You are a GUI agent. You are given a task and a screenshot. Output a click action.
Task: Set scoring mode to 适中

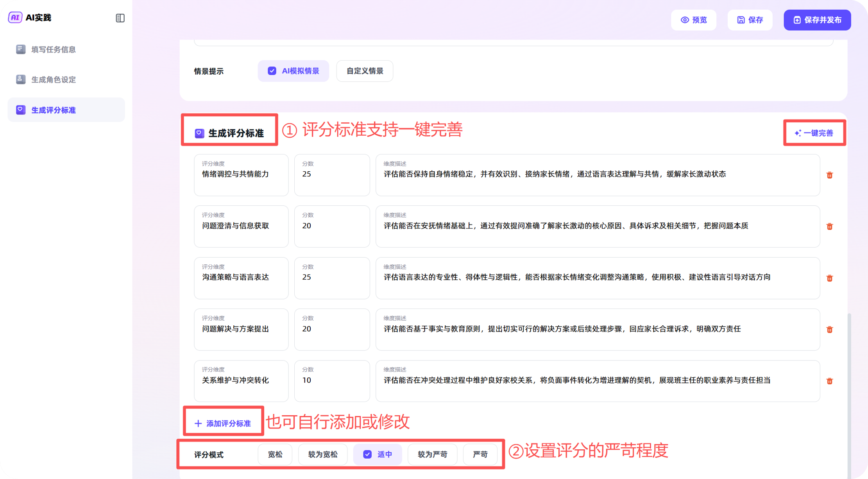[x=378, y=454]
